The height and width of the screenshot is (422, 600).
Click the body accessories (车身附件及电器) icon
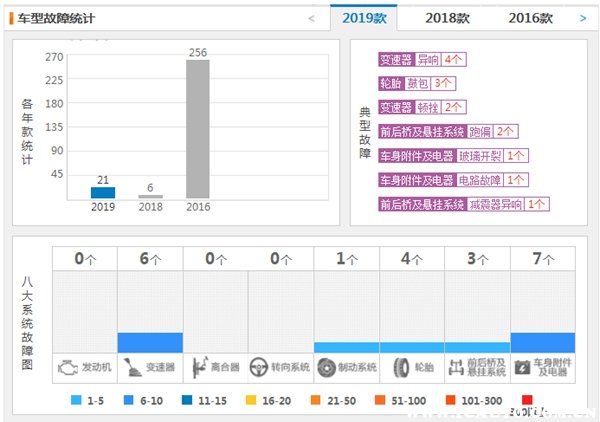(522, 368)
